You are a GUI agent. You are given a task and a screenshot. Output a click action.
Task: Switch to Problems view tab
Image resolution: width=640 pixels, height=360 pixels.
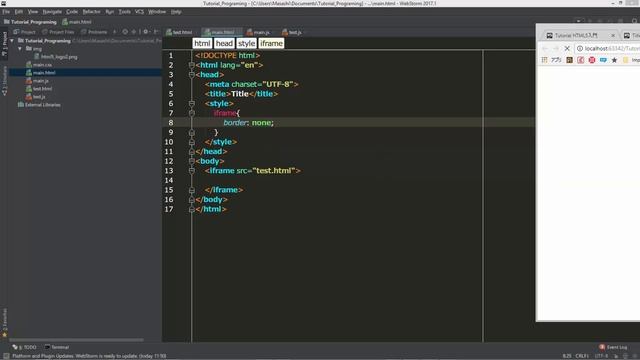click(94, 32)
